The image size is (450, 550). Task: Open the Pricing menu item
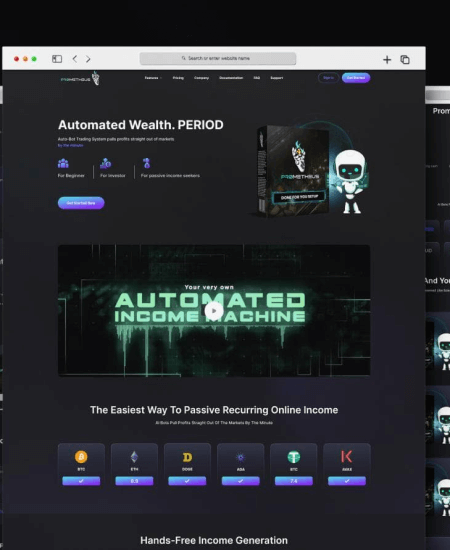point(178,78)
